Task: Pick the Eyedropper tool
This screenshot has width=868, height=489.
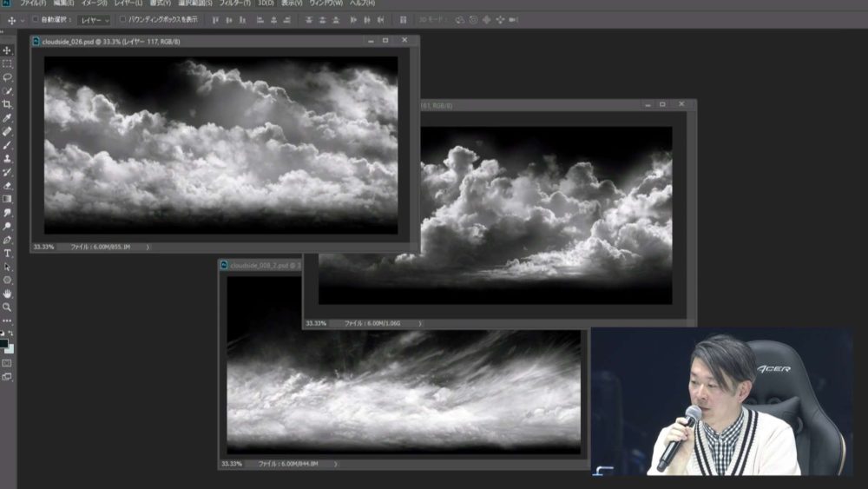Action: pos(7,118)
